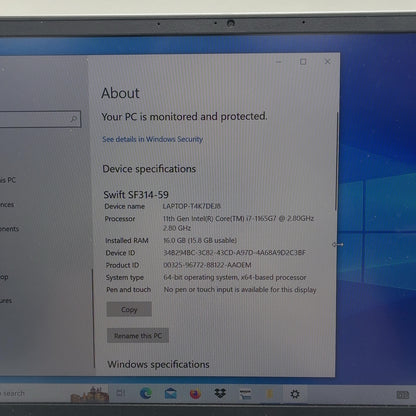
Task: Click the Device ID label
Action: (x=120, y=253)
